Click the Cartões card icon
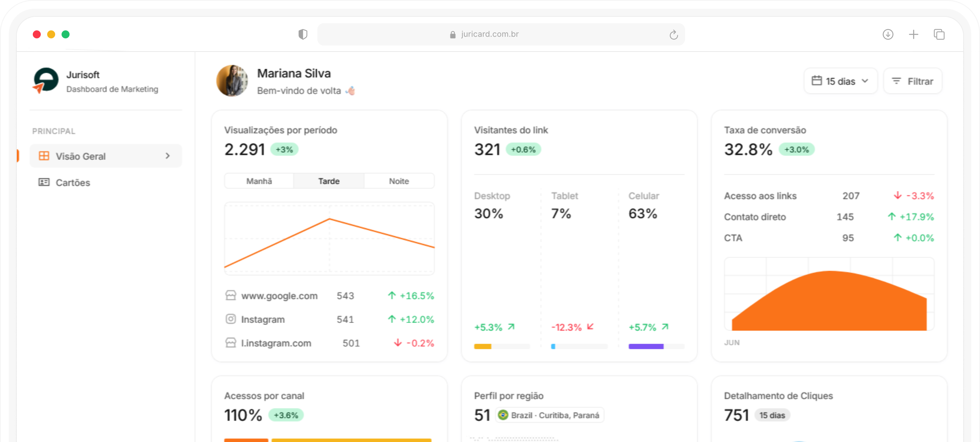Viewport: 980px width, 442px height. pyautogui.click(x=44, y=182)
